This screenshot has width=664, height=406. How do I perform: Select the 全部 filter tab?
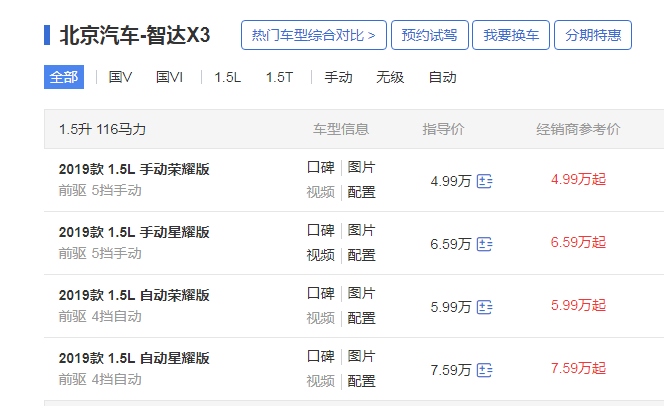tap(64, 77)
